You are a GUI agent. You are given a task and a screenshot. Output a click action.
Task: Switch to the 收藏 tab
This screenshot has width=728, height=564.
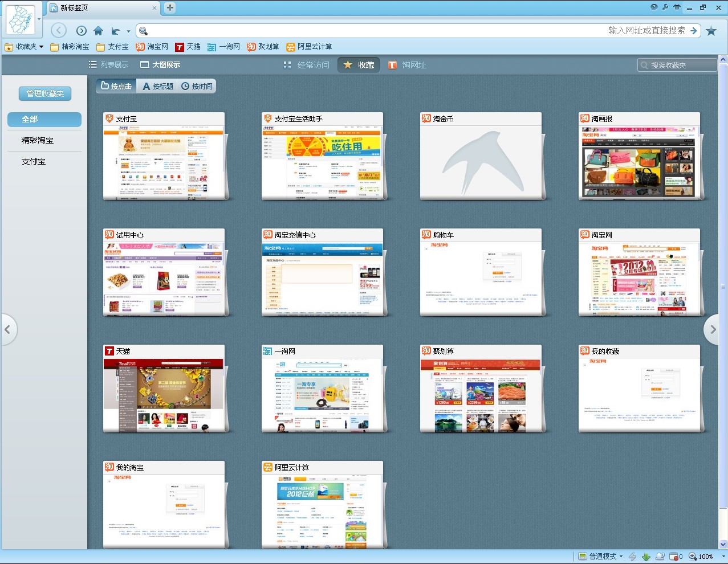(x=359, y=65)
